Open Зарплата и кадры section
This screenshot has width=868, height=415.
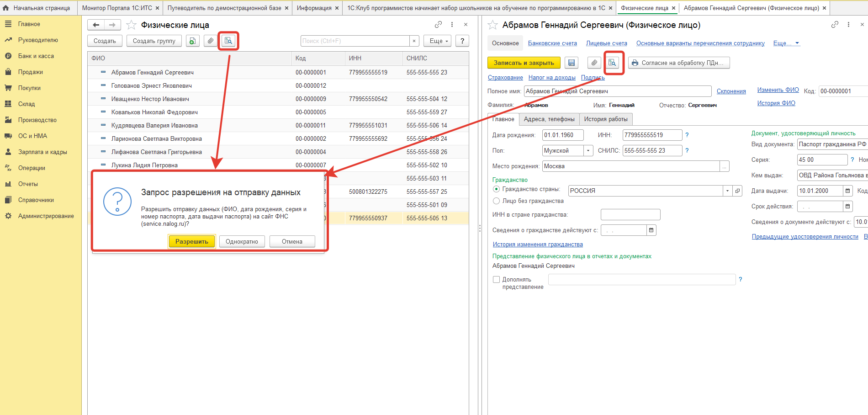(x=42, y=152)
